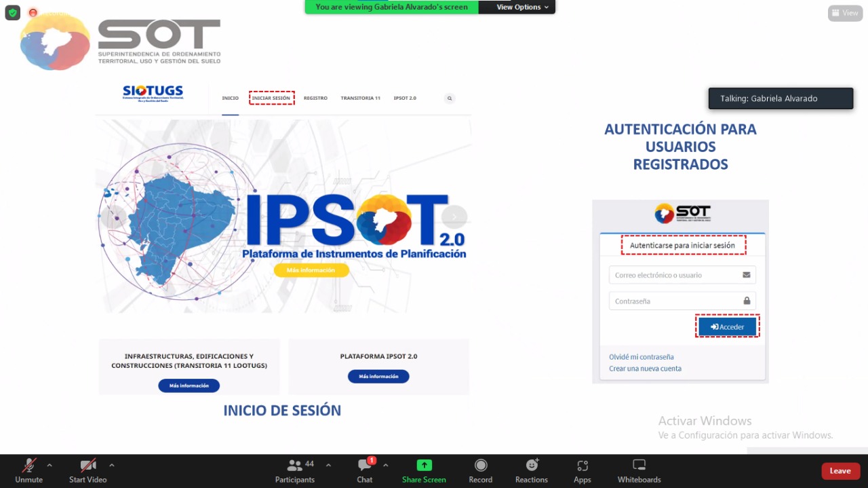Viewport: 868px width, 488px height.
Task: Click the green Share Screen icon
Action: pos(424,466)
